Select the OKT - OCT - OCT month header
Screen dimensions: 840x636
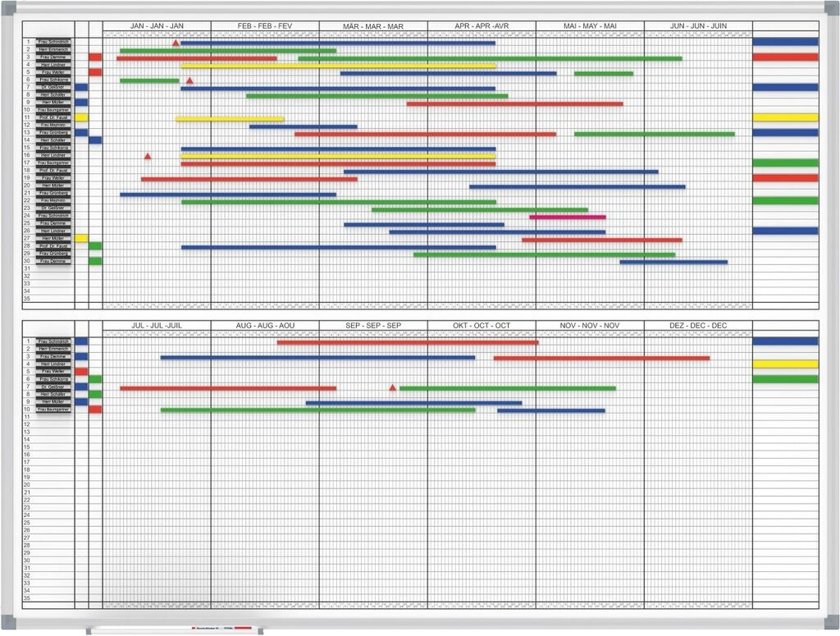pyautogui.click(x=482, y=326)
